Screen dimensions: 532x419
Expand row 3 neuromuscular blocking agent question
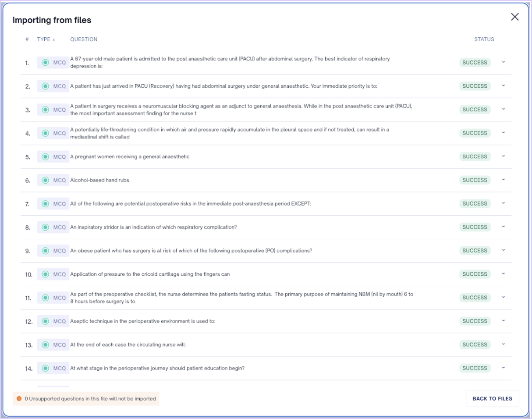click(x=503, y=110)
